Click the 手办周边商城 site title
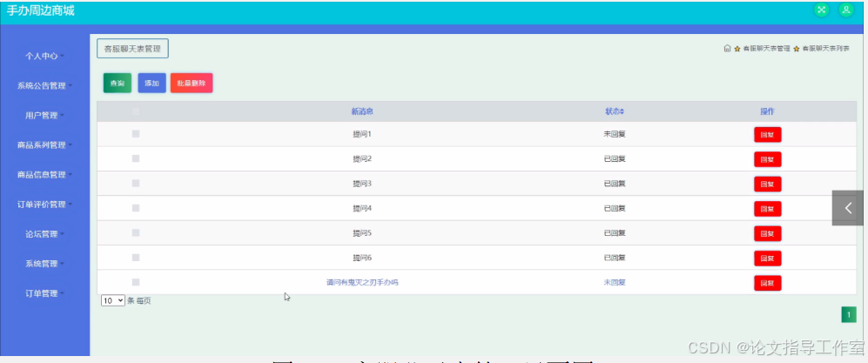 tap(40, 11)
